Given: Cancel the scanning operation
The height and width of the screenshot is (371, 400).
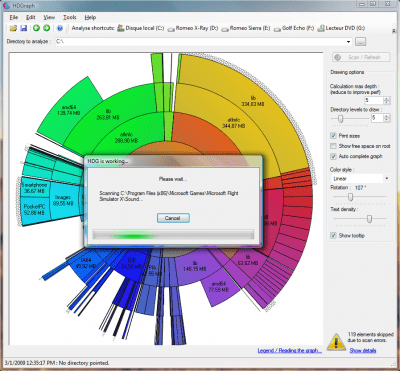Looking at the screenshot, I should tap(173, 218).
